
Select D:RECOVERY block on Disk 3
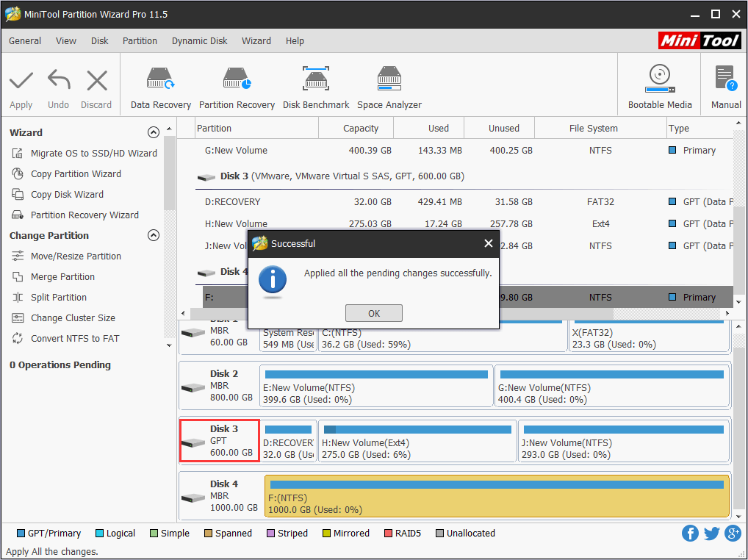coord(288,441)
